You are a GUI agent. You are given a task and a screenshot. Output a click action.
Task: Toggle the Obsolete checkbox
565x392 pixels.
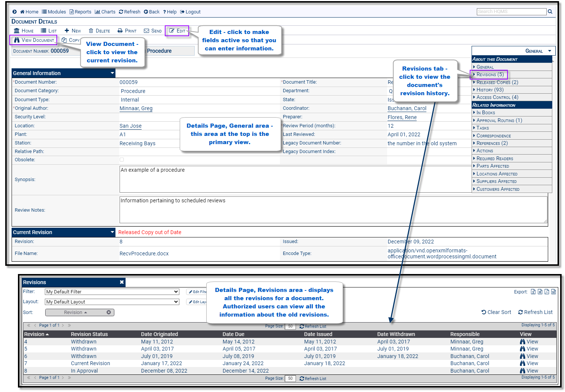121,159
